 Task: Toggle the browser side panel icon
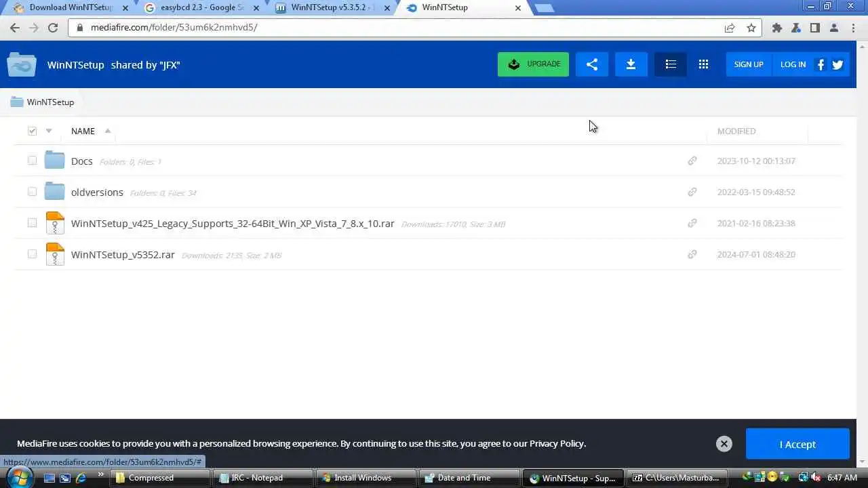pyautogui.click(x=815, y=28)
